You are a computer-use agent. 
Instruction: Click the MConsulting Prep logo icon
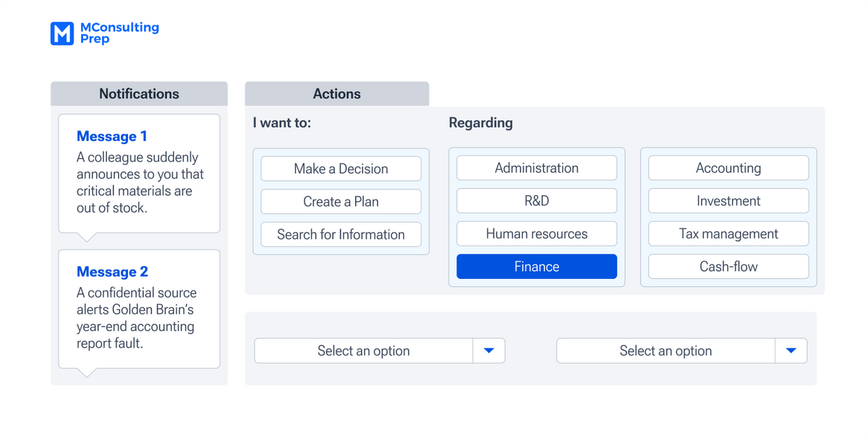tap(62, 33)
